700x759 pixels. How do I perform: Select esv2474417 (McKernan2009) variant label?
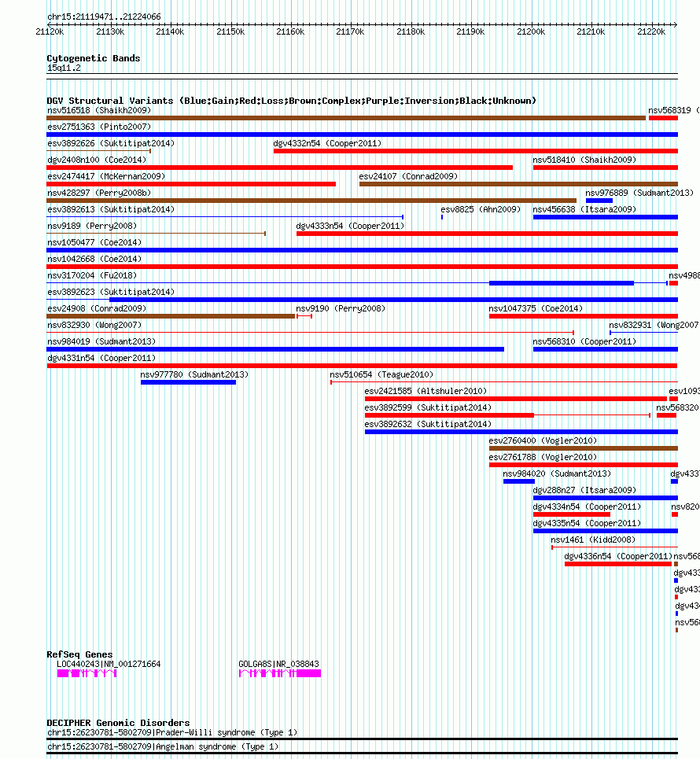click(106, 176)
